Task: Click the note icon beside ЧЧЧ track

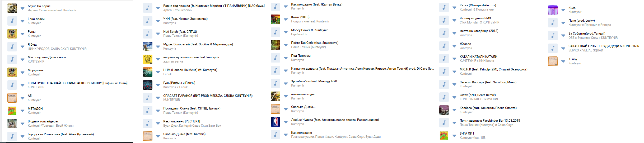Action: [148, 21]
